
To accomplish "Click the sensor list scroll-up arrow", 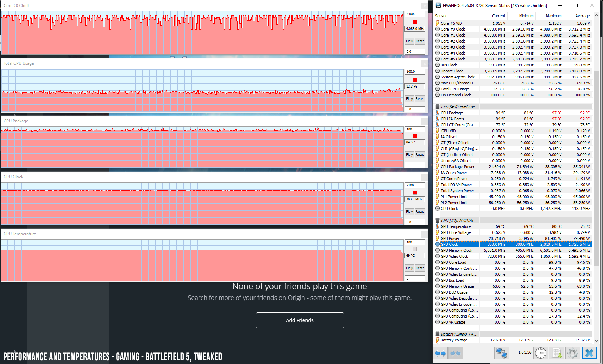I will click(x=596, y=15).
